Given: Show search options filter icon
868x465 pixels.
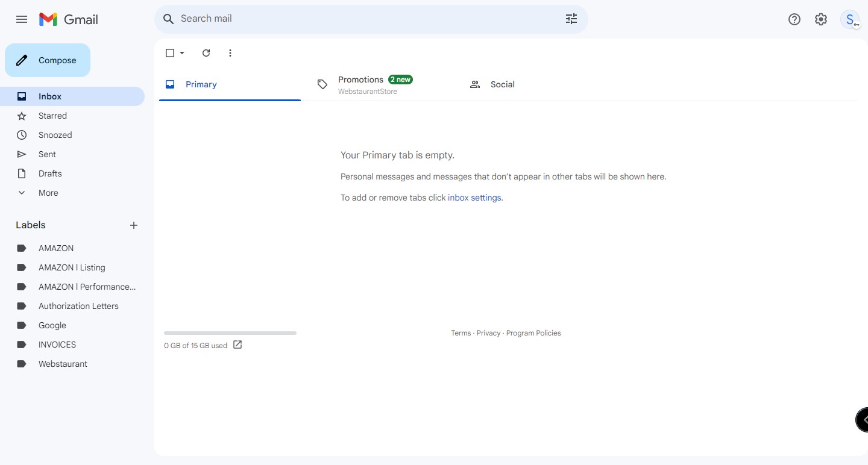Looking at the screenshot, I should pyautogui.click(x=571, y=19).
